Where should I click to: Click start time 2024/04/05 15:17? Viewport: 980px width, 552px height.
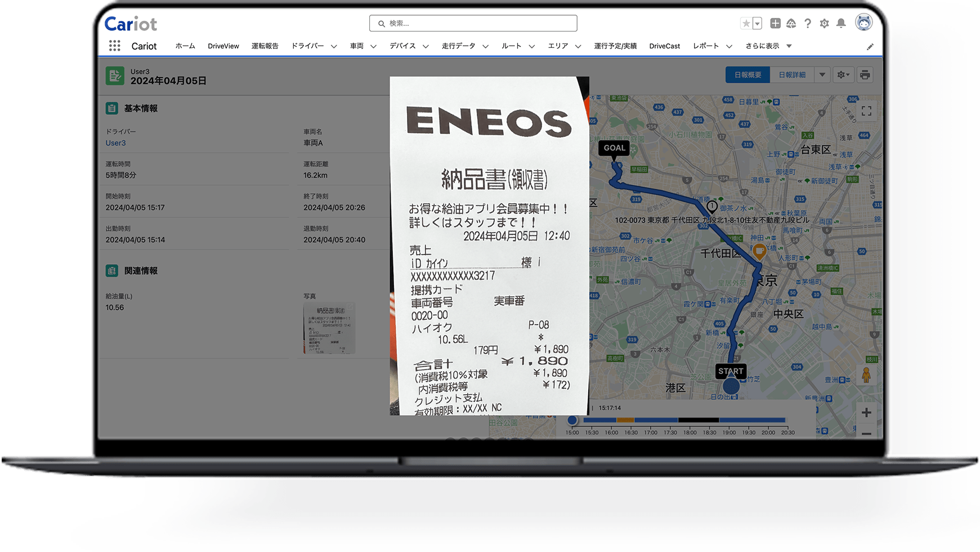[135, 207]
